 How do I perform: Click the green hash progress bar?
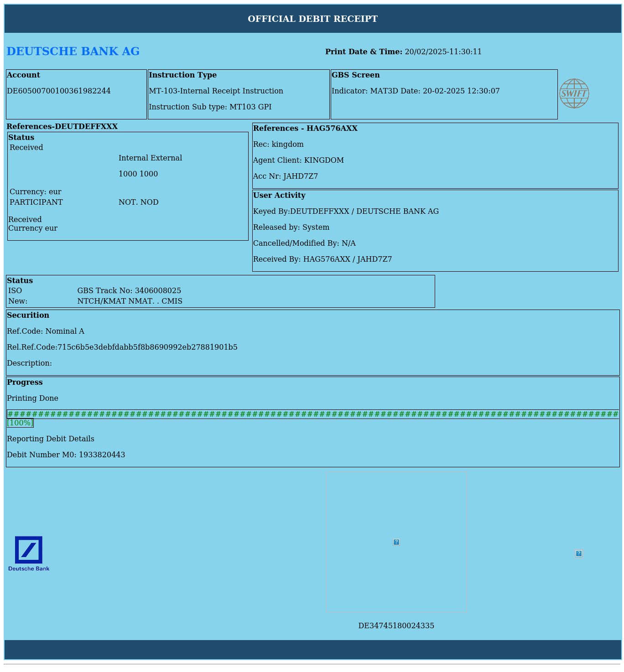[312, 414]
